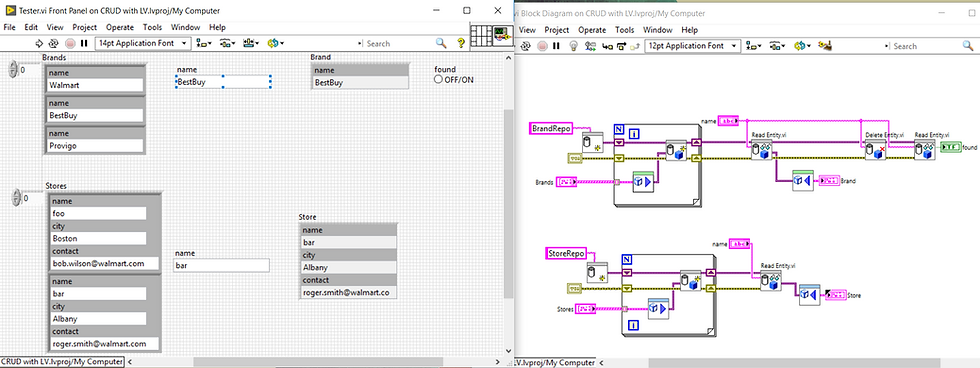Open the Edit menu in Front Panel
Screen dimensions: 980x368
coord(31,27)
